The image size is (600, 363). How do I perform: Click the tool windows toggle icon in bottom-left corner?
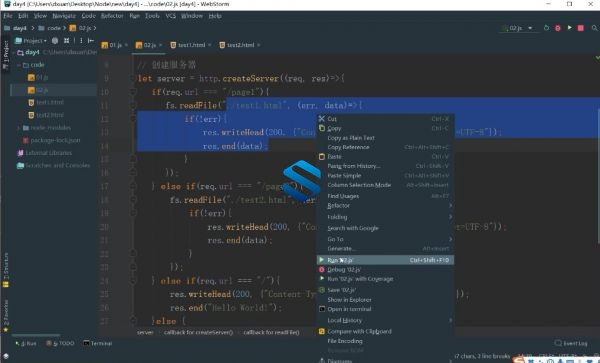coord(6,355)
